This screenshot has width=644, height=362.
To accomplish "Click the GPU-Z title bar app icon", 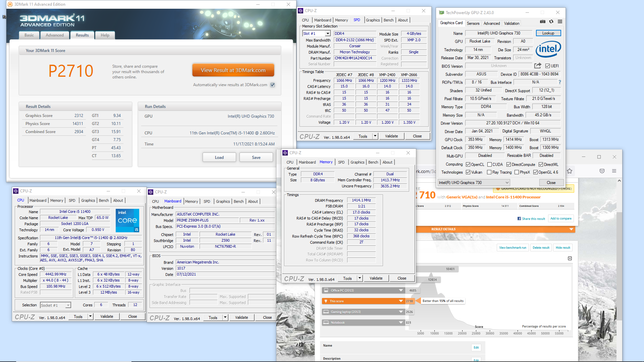I will 442,13.
